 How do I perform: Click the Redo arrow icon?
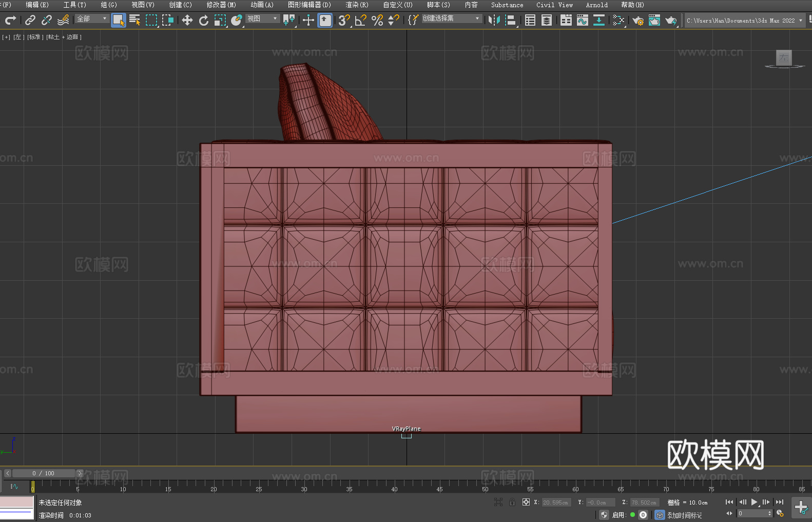pyautogui.click(x=10, y=20)
